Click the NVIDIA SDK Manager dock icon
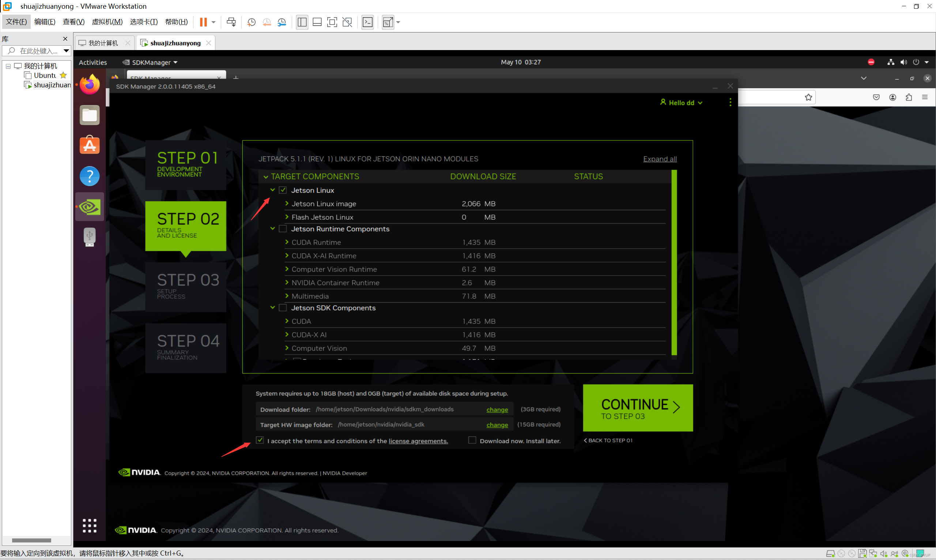Image resolution: width=936 pixels, height=560 pixels. [90, 206]
